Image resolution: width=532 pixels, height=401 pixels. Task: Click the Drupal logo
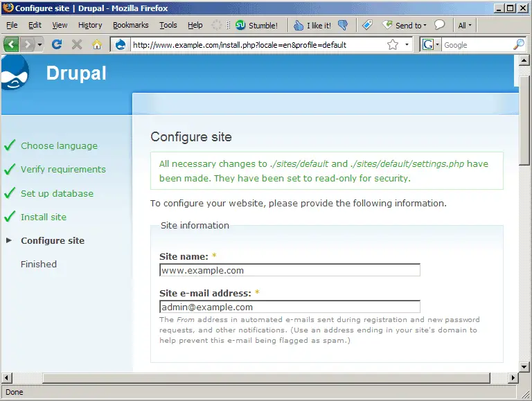click(15, 73)
